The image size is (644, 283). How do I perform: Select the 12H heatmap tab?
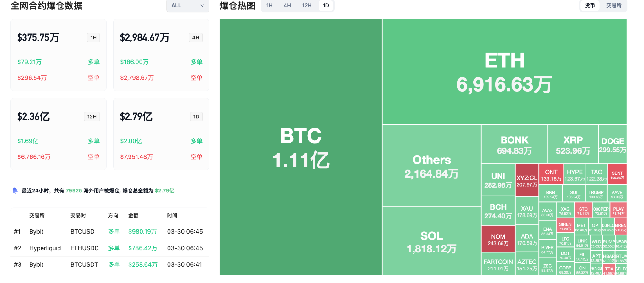pos(307,6)
